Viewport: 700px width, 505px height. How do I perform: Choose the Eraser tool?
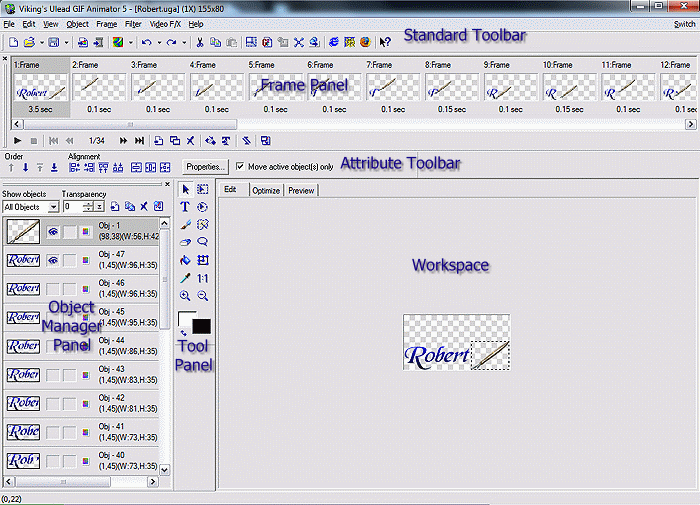185,242
